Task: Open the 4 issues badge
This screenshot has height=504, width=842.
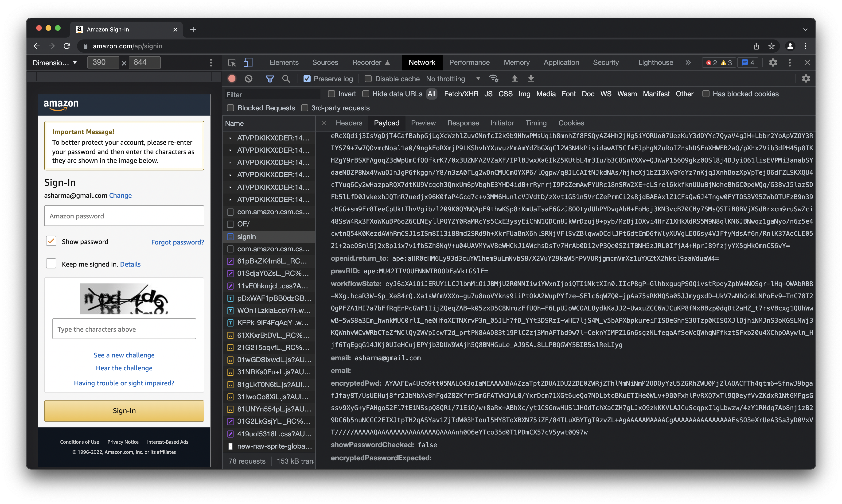Action: pos(748,63)
